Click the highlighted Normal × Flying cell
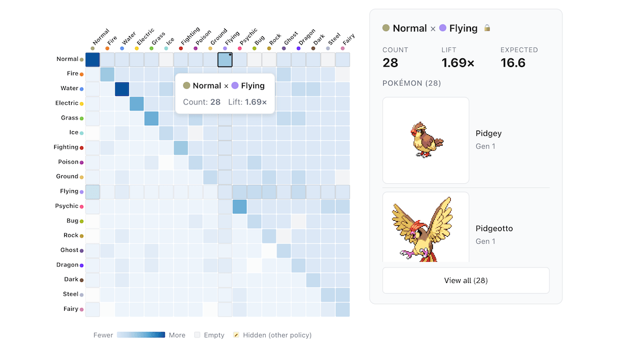This screenshot has height=364, width=630. (225, 60)
